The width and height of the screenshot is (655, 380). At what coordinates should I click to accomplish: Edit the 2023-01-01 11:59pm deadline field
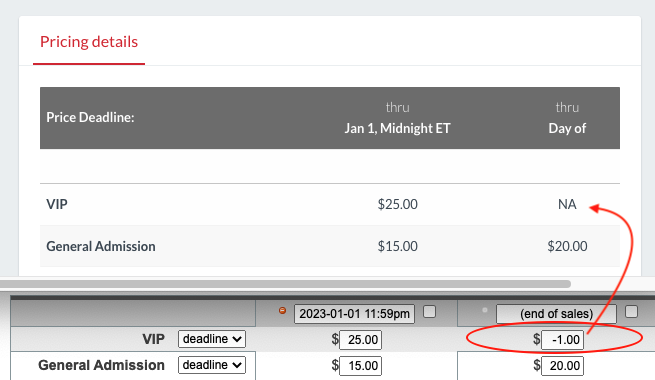coord(354,314)
